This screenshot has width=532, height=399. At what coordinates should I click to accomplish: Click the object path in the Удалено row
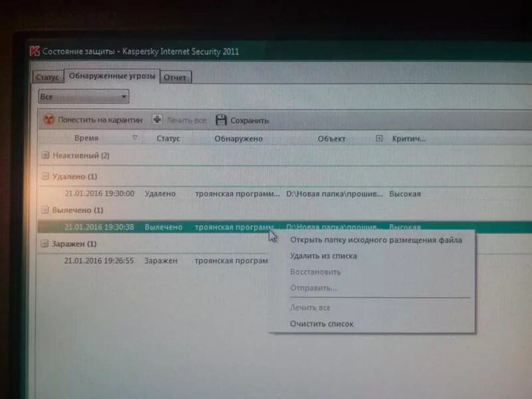click(334, 194)
